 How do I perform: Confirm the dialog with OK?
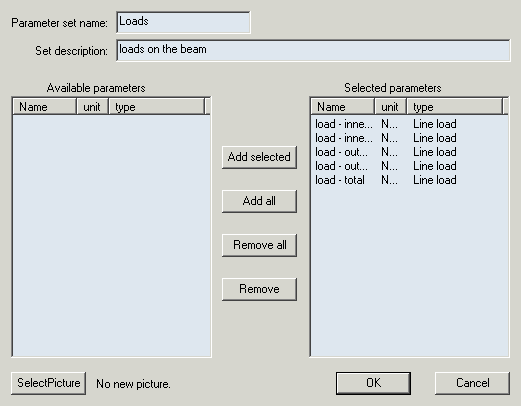click(373, 383)
